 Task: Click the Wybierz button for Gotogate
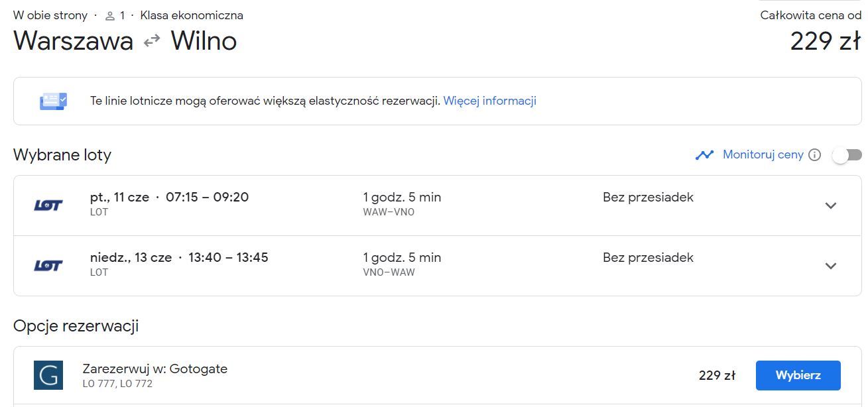click(x=798, y=375)
